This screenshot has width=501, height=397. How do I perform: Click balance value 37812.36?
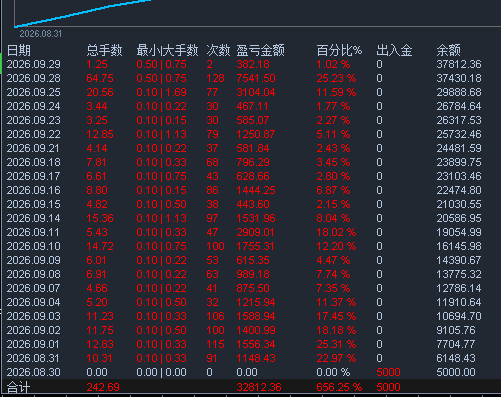(x=459, y=64)
